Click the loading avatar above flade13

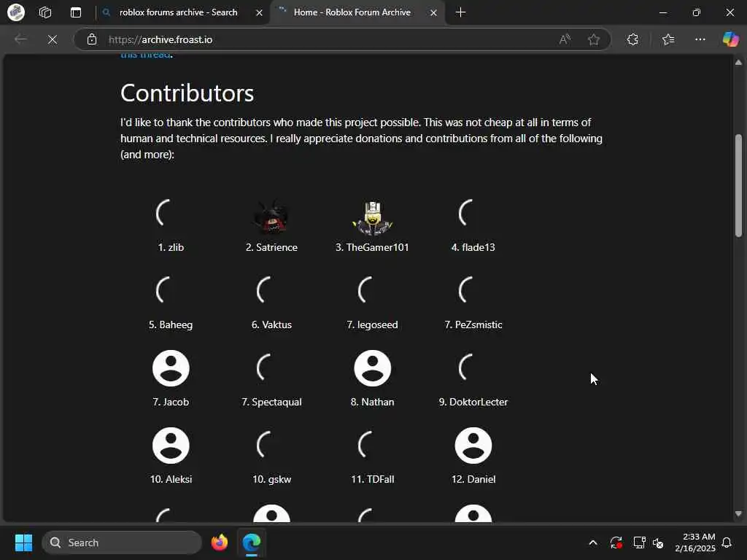(x=467, y=213)
